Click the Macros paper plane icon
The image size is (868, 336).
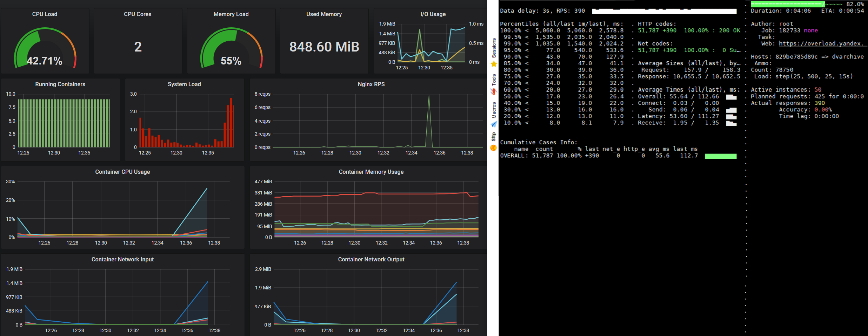coord(494,124)
